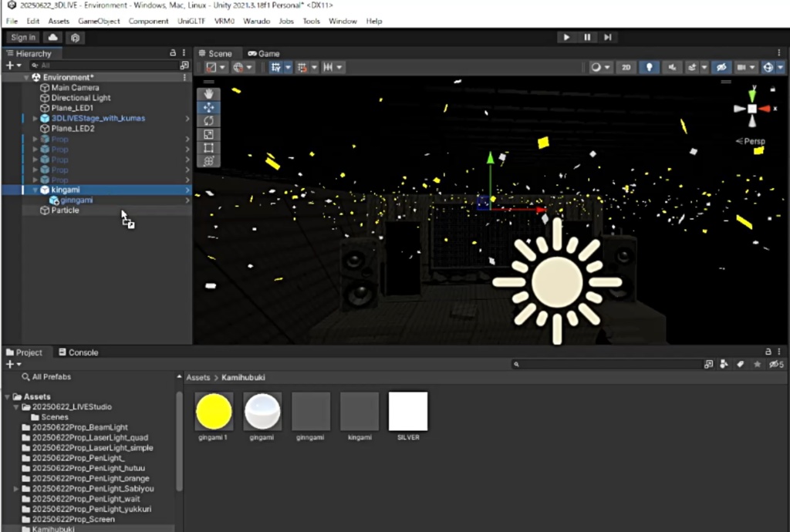Select the yellow gingami 1 material
Screen dimensions: 790x532
pos(214,412)
